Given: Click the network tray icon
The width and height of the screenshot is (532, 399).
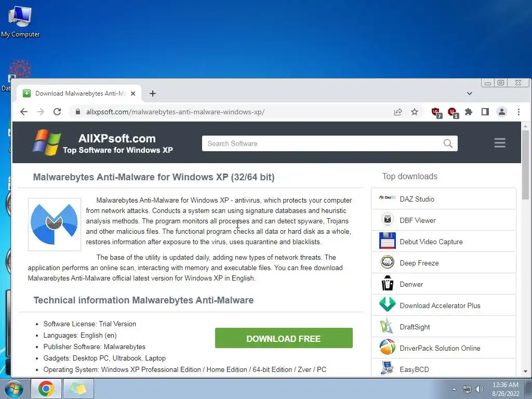Looking at the screenshot, I should coord(467,389).
